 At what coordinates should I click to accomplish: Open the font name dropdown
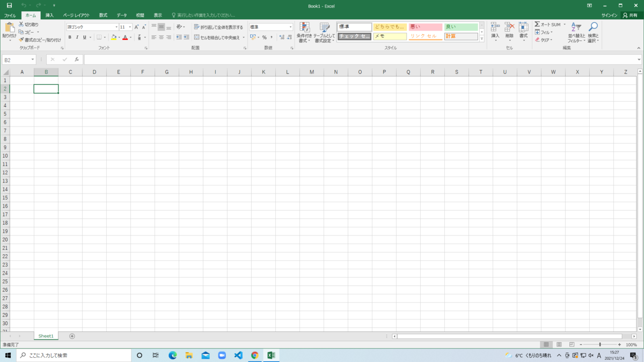[90, 26]
